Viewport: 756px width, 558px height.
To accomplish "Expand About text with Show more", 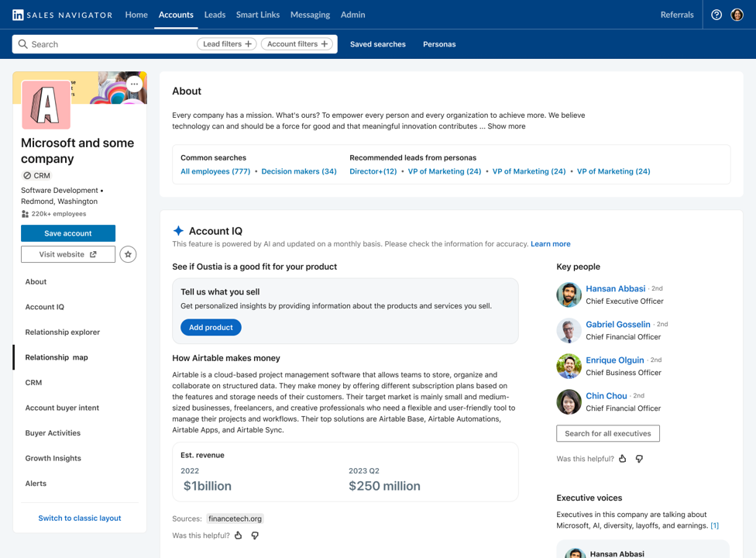I will click(507, 126).
